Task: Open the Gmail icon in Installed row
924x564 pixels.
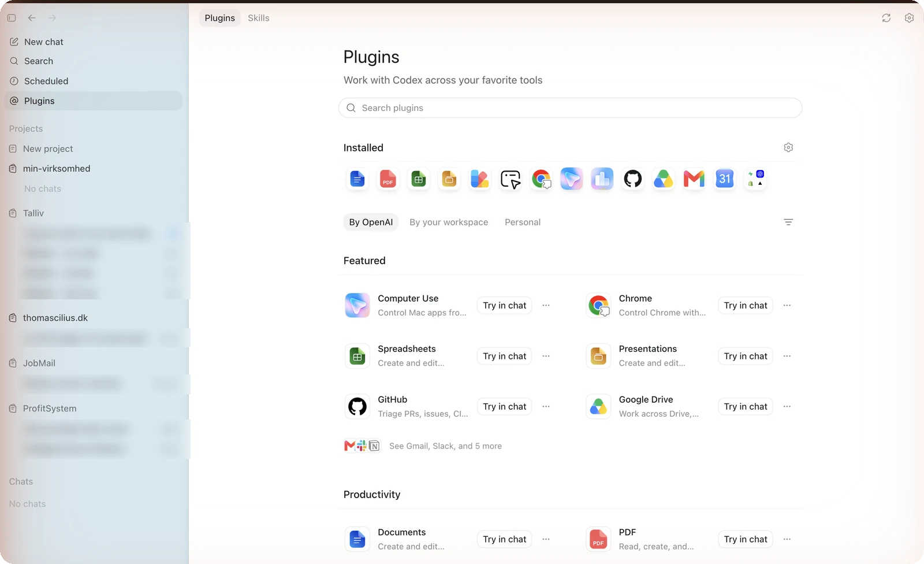Action: 694,179
